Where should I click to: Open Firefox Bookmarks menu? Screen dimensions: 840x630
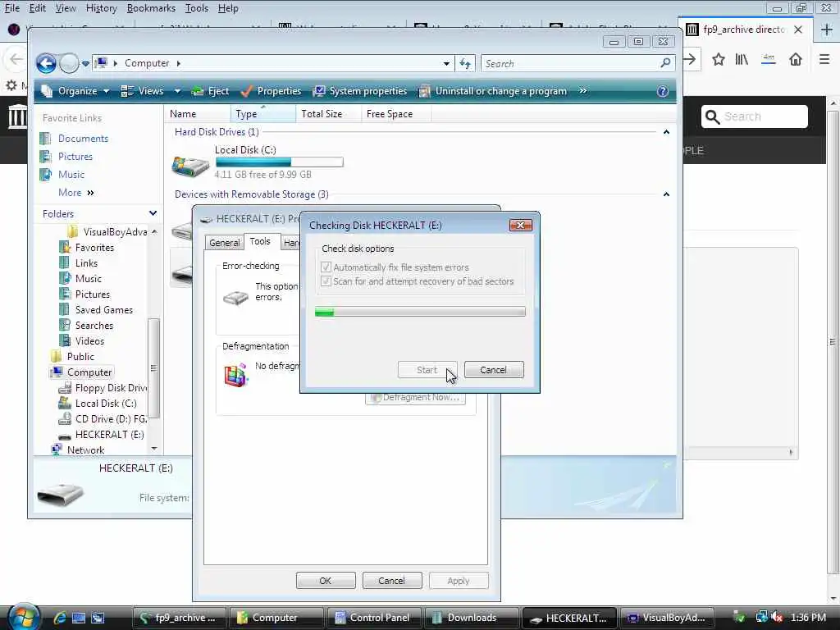[151, 8]
